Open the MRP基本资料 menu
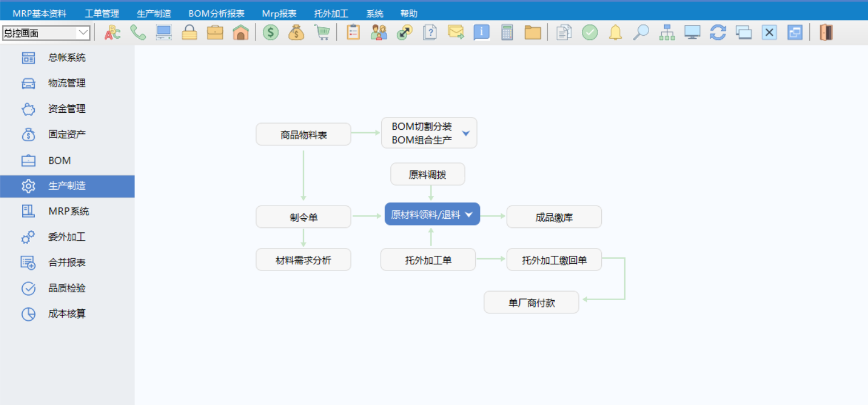The image size is (868, 405). (x=39, y=14)
